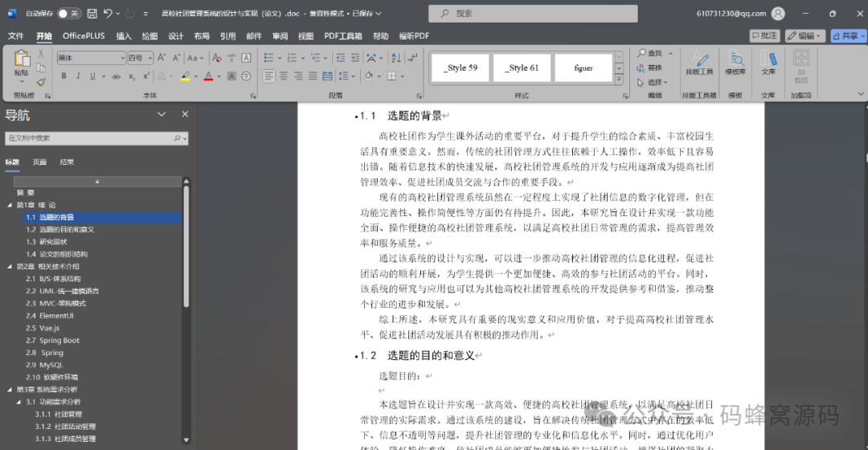The width and height of the screenshot is (868, 450).
Task: Collapse 第1章 绪论 in navigation tree
Action: click(x=10, y=205)
